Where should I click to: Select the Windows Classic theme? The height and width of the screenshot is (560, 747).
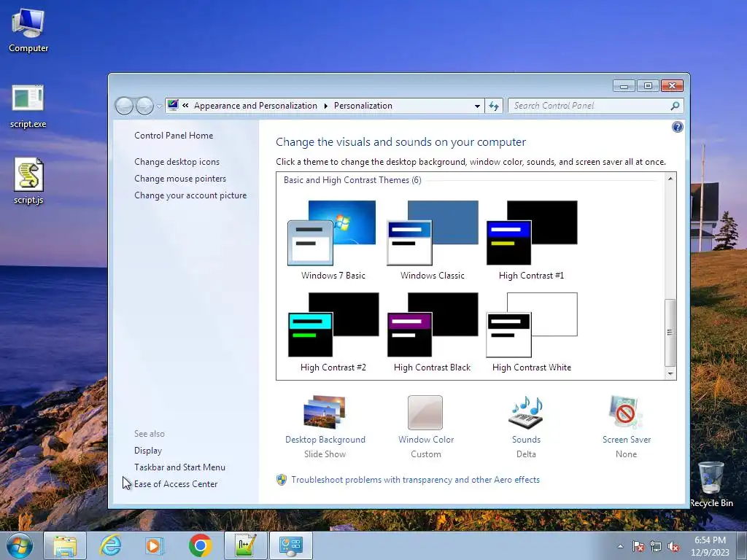tap(432, 240)
